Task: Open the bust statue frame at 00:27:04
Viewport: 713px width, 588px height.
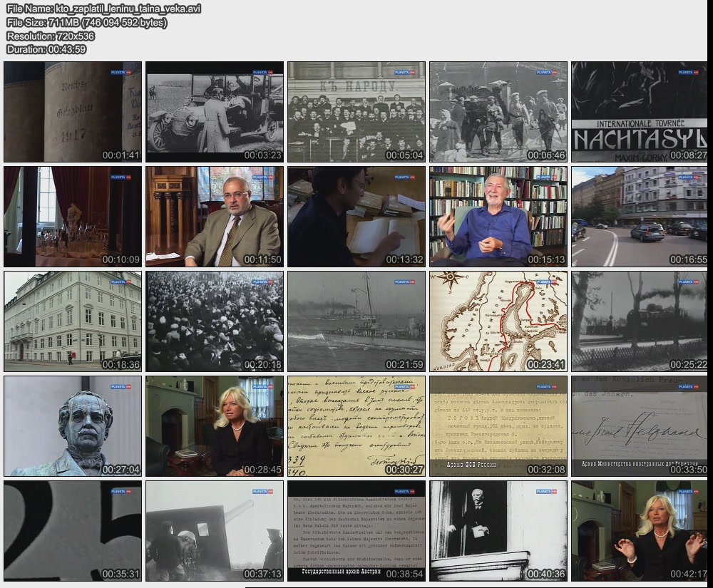Action: [x=73, y=426]
